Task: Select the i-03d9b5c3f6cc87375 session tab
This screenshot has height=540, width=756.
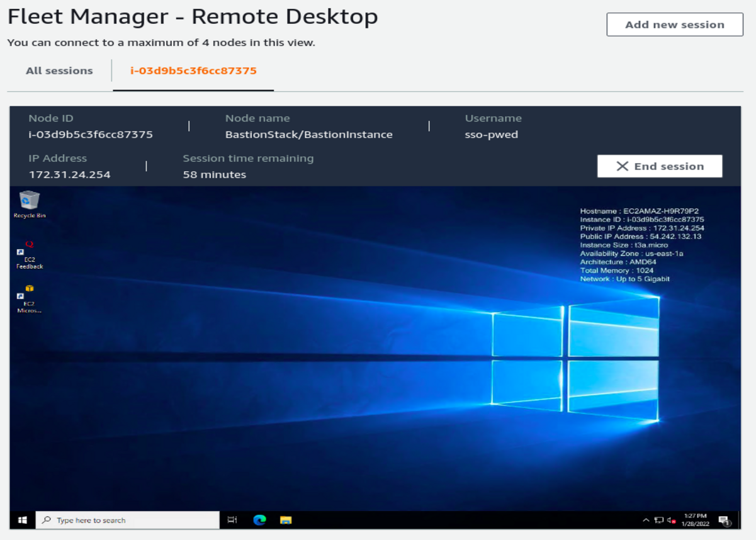Action: pos(193,71)
